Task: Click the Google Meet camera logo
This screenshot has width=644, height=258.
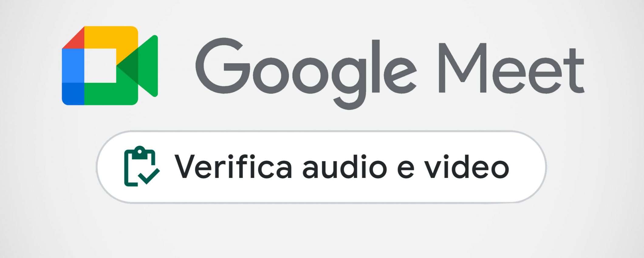Action: point(110,66)
